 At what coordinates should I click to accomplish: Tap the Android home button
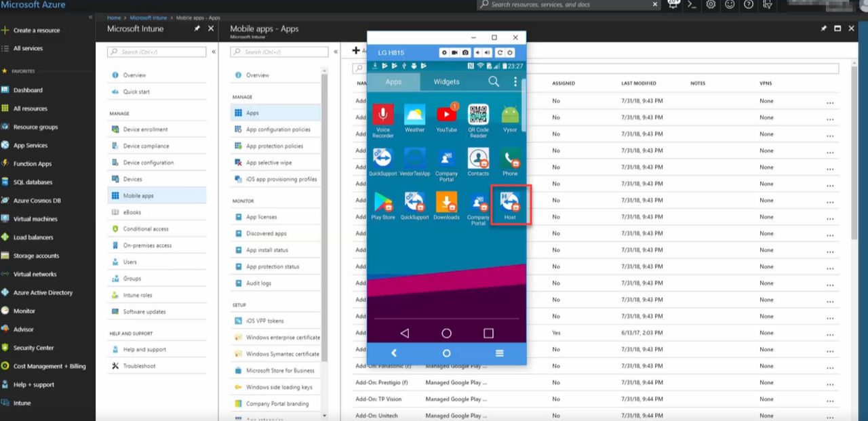pyautogui.click(x=446, y=333)
